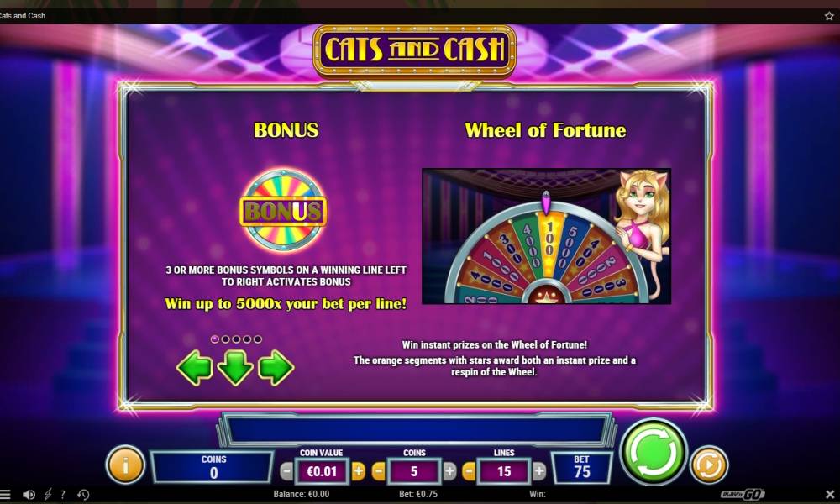
Task: Open the paytable info button
Action: coord(125,465)
